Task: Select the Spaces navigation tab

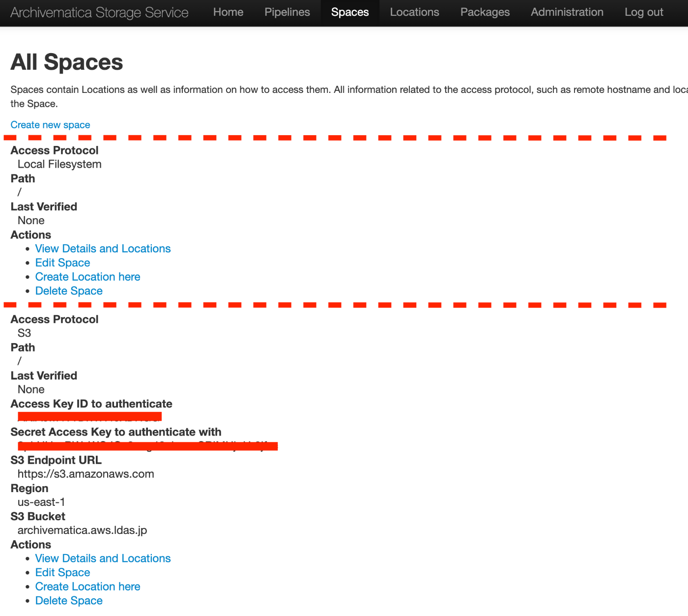Action: [x=350, y=12]
